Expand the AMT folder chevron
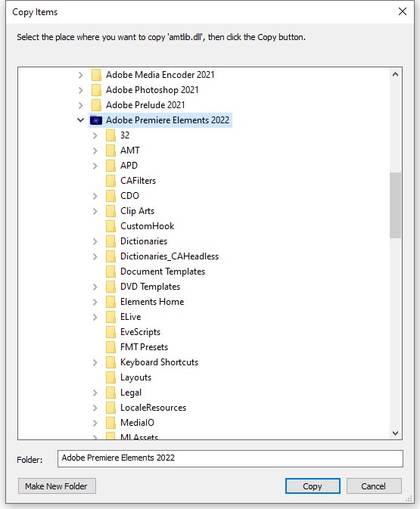 95,151
